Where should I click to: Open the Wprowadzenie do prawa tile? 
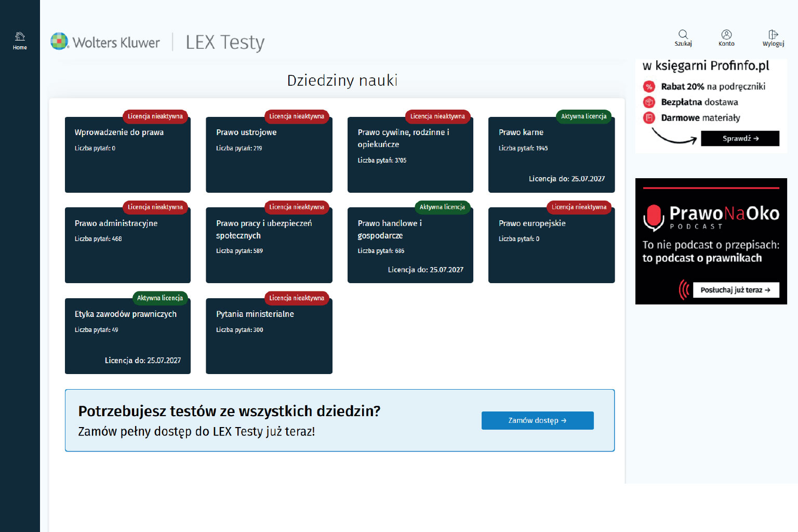(127, 155)
